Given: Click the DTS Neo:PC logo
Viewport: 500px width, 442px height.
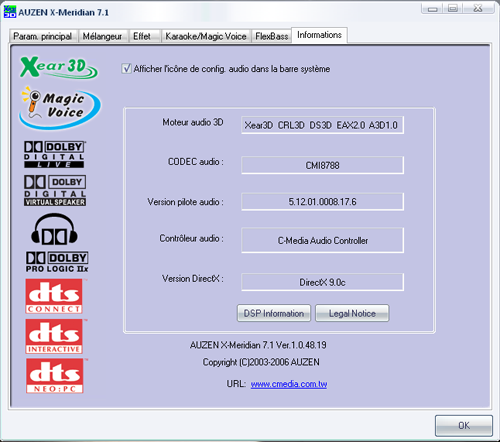Looking at the screenshot, I should click(55, 376).
